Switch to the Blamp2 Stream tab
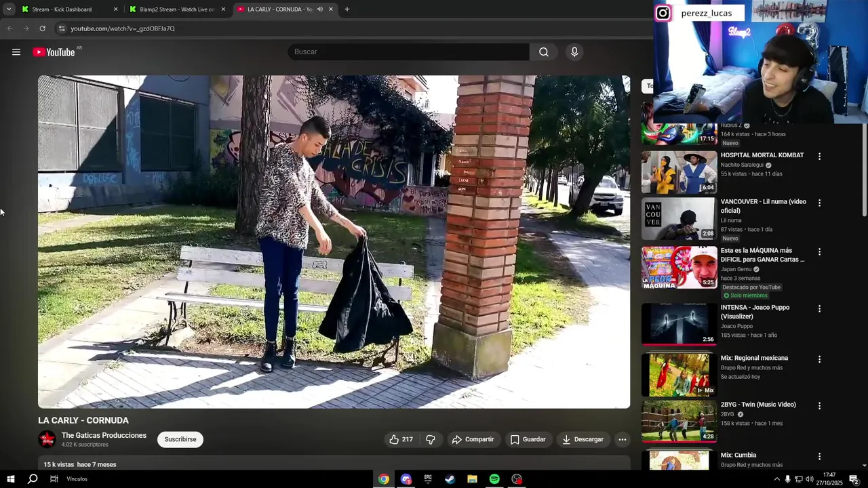 [178, 9]
